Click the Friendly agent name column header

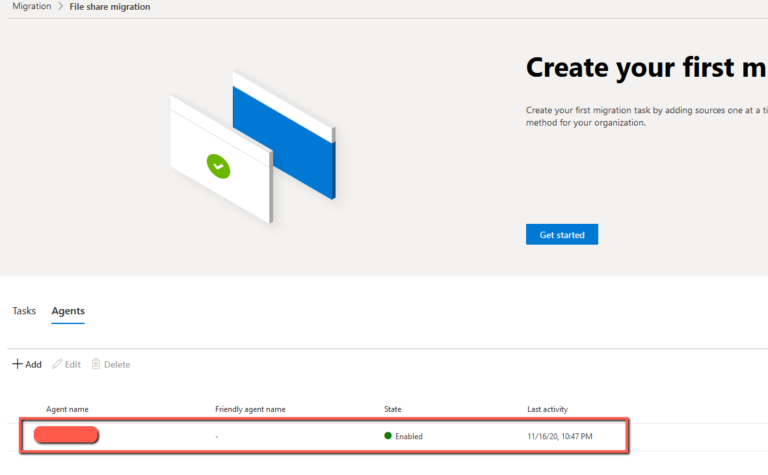(x=250, y=409)
